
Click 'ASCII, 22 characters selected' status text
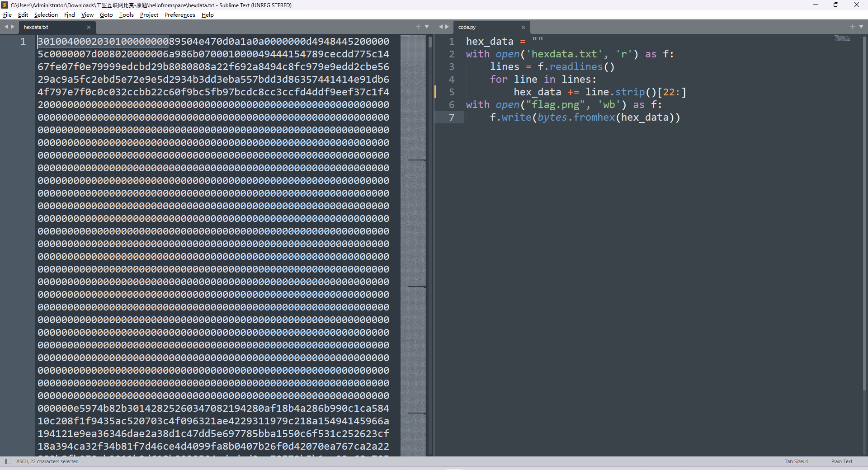tap(47, 461)
